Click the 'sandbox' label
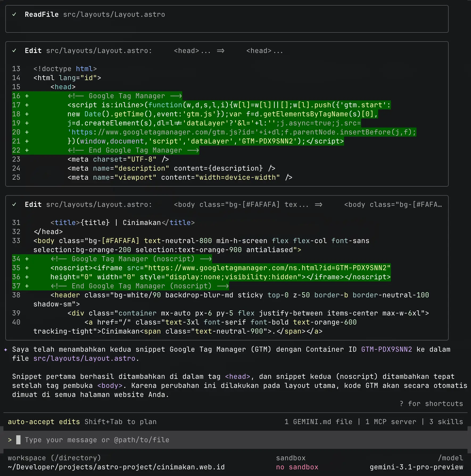The width and height of the screenshot is (471, 476). click(x=291, y=458)
